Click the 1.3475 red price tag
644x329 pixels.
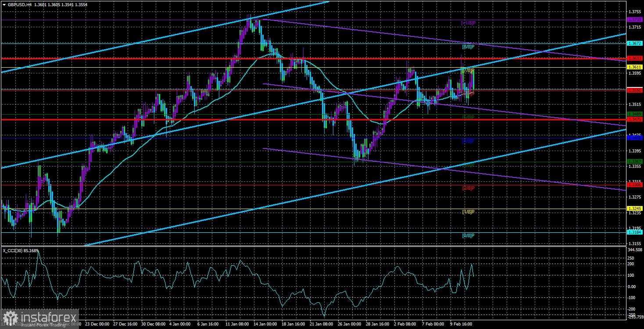tap(635, 119)
